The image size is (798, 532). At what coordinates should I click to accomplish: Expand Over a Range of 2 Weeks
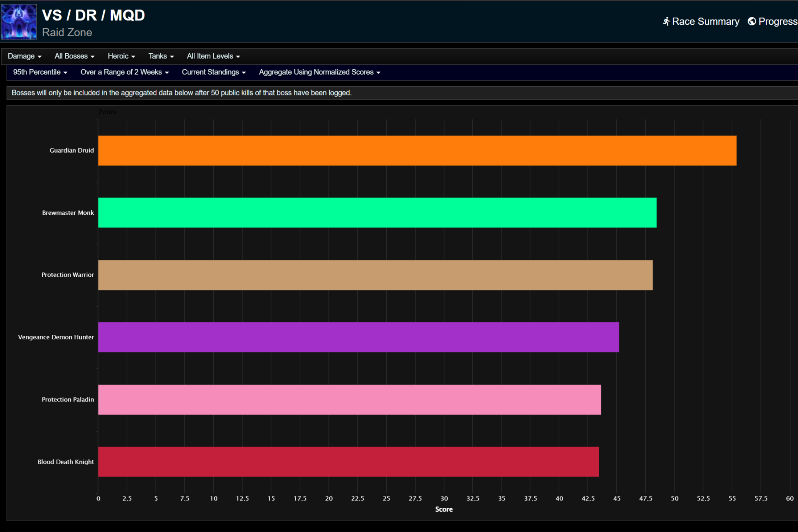pyautogui.click(x=124, y=72)
